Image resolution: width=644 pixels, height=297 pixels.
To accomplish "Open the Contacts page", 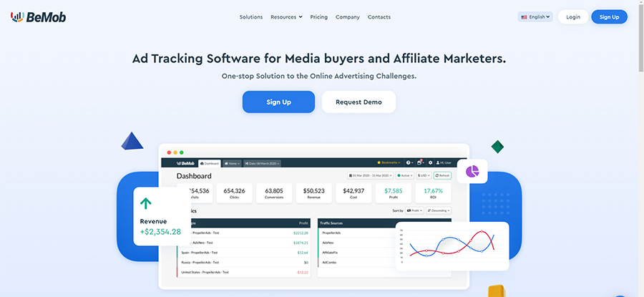I will tap(379, 17).
